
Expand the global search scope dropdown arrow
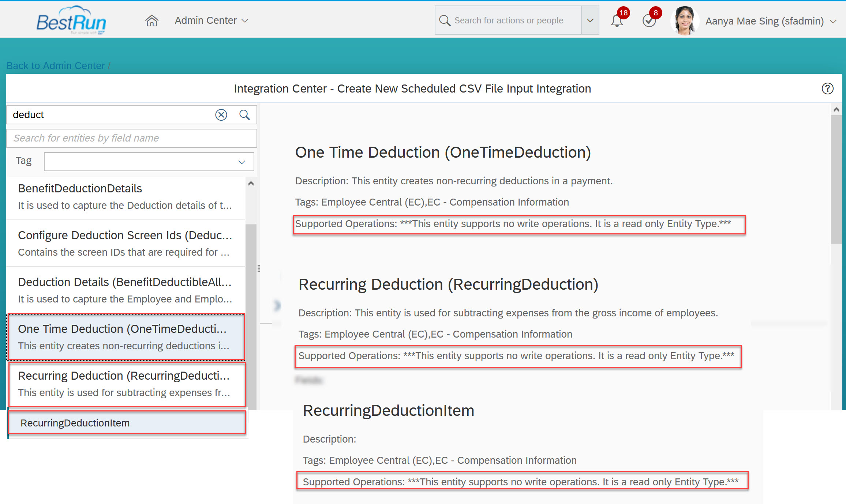[x=590, y=20]
